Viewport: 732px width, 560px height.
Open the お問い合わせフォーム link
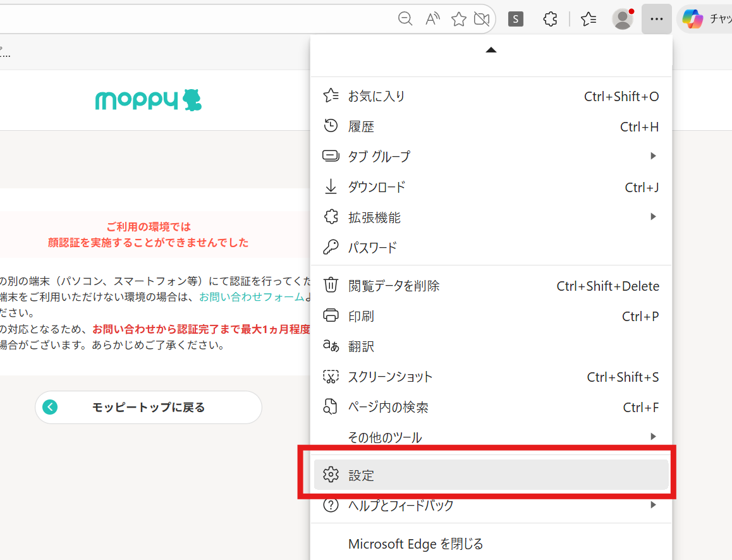coord(252,296)
